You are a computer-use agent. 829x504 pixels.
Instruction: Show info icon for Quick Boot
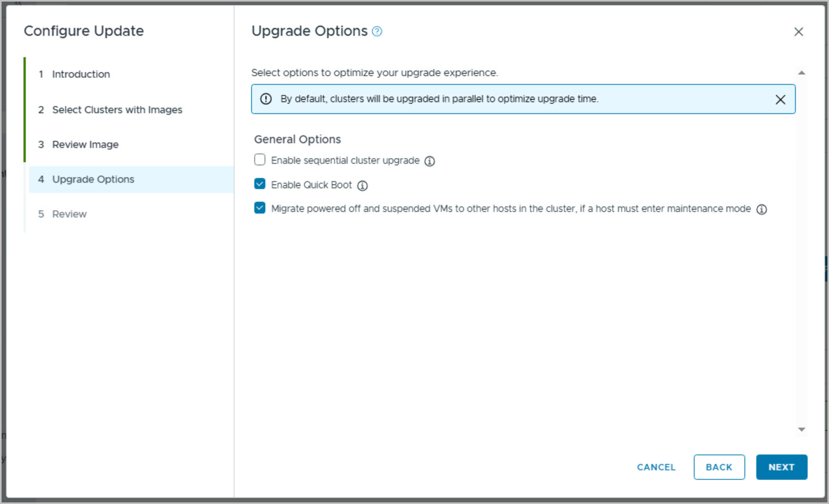point(363,185)
